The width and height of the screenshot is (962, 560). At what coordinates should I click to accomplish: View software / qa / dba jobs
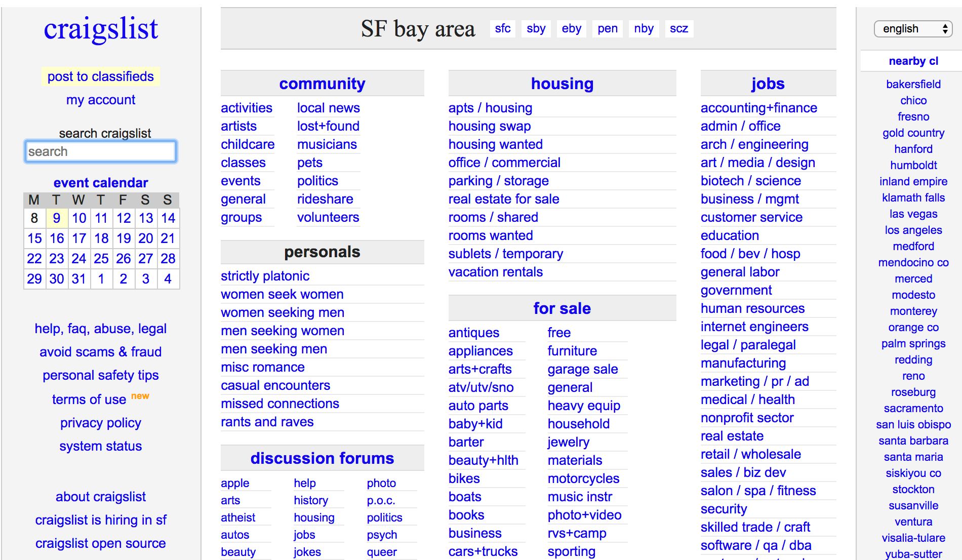pos(756,545)
